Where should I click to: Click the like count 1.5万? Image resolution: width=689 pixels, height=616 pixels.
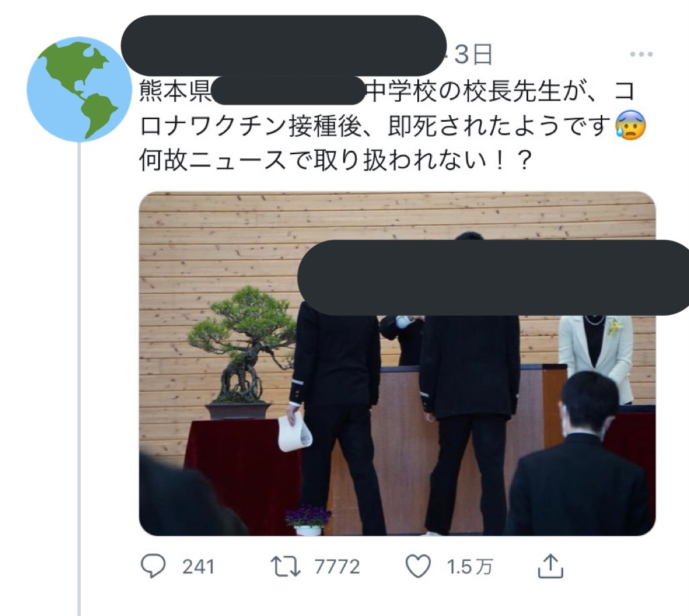coord(470,567)
